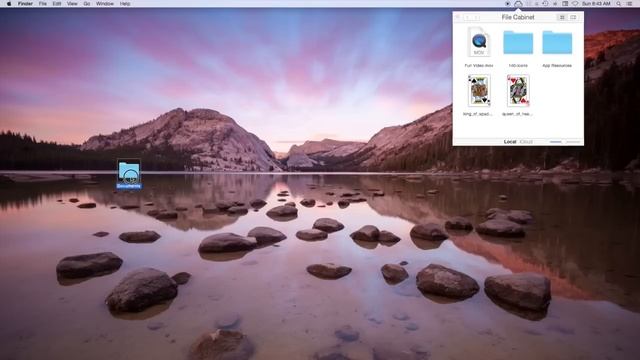Select the Full Video .mov file
This screenshot has height=360, width=640.
[479, 42]
